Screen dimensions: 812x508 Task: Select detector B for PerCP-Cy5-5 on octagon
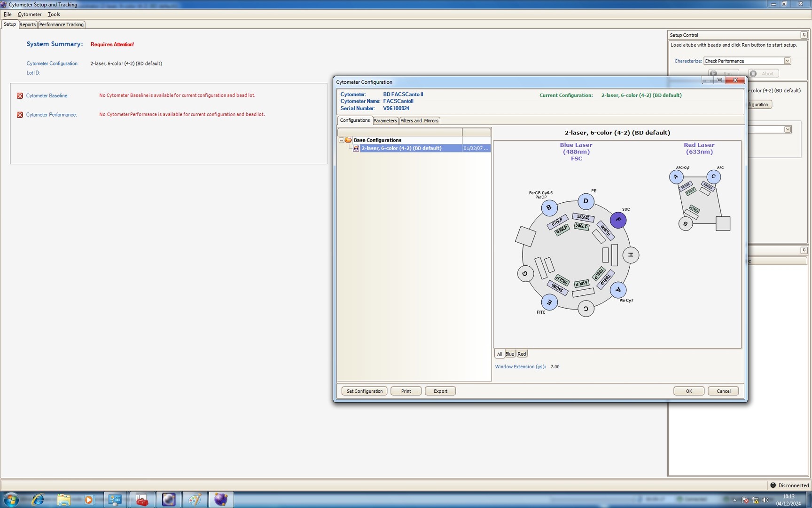point(549,207)
